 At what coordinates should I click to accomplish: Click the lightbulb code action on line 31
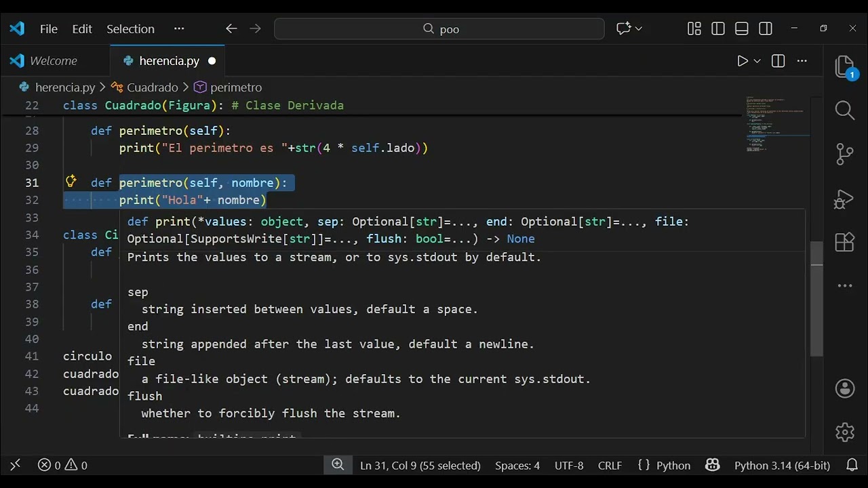[71, 181]
